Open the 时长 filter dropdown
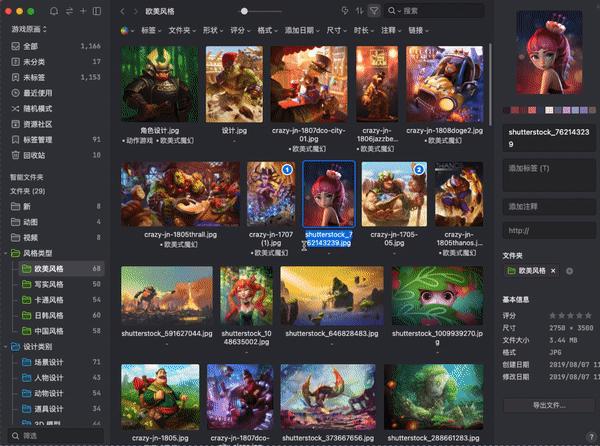This screenshot has width=600, height=446. click(364, 30)
